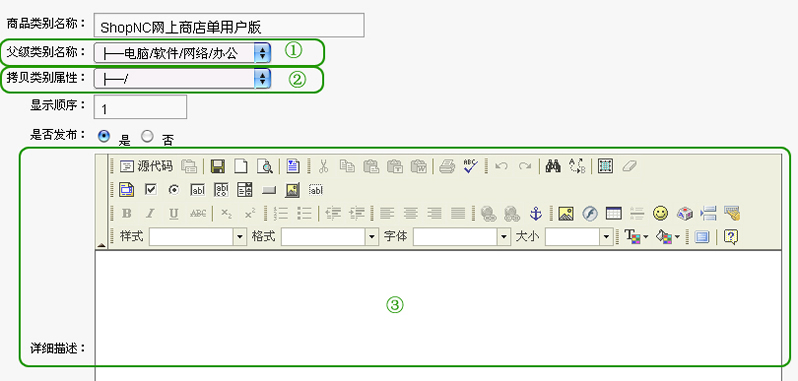798x381 pixels.
Task: Center align text
Action: pos(410,214)
